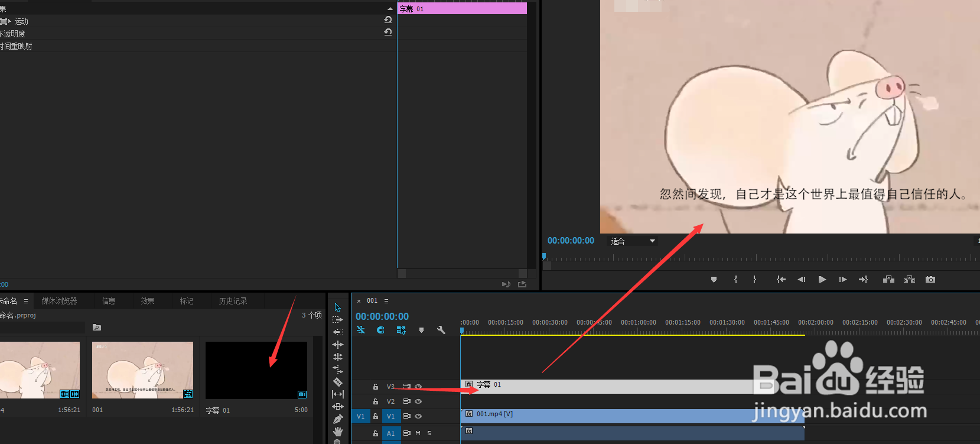Image resolution: width=980 pixels, height=444 pixels.
Task: Toggle nest sequence insert mode in timeline
Action: (361, 330)
